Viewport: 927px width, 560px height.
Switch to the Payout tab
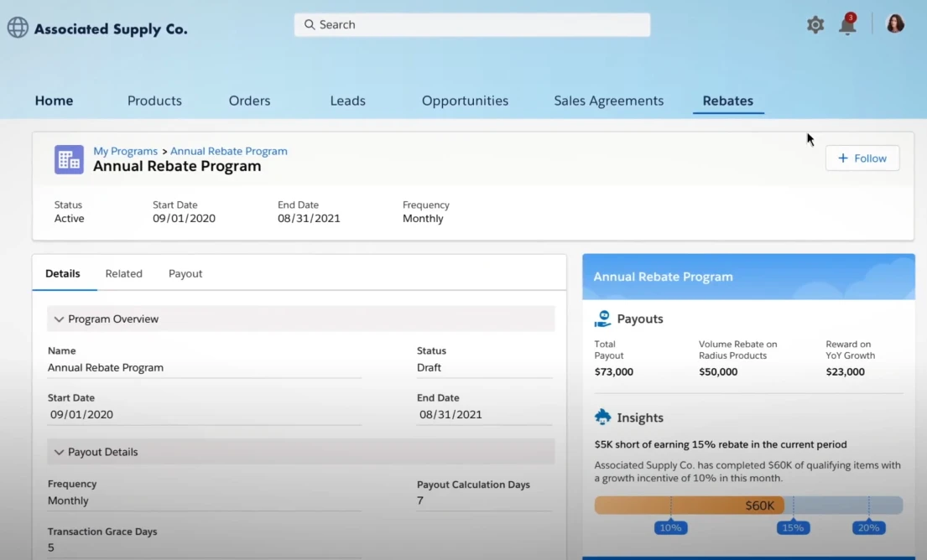click(185, 273)
